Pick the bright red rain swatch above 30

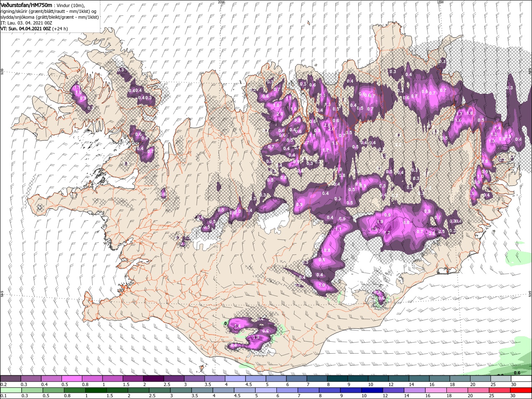[520, 390]
